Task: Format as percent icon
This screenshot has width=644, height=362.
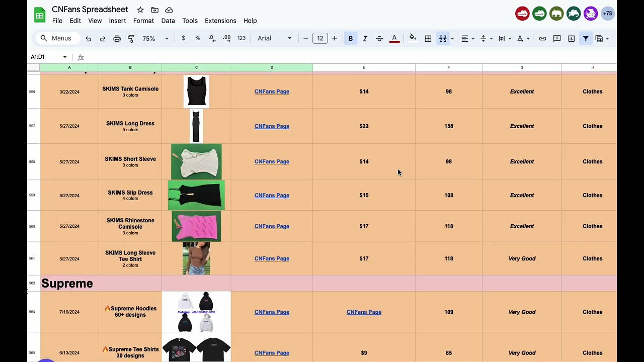Action: click(x=198, y=38)
